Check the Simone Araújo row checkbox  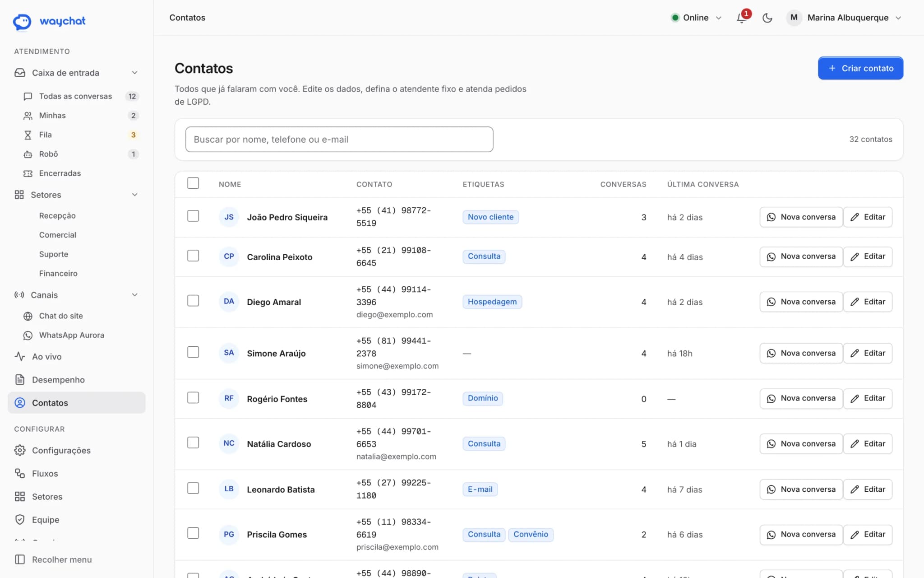click(x=193, y=352)
